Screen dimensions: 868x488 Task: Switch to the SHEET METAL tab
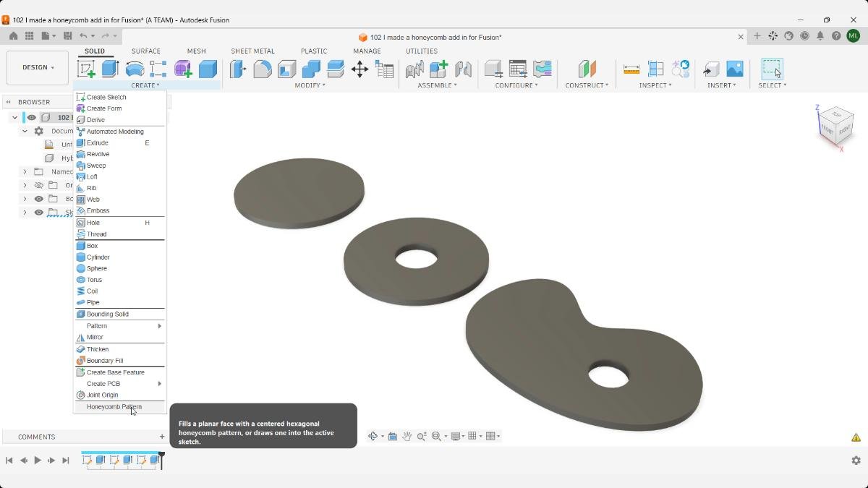click(x=252, y=51)
